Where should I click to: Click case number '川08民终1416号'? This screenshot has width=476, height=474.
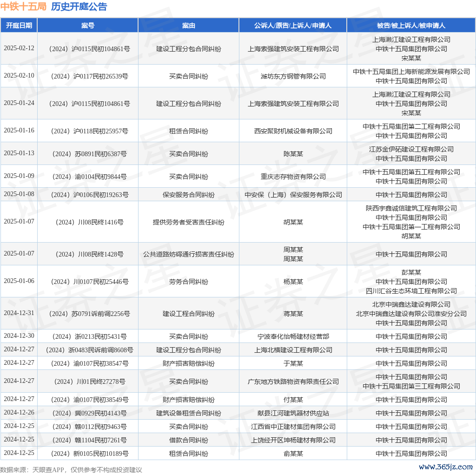[100, 222]
